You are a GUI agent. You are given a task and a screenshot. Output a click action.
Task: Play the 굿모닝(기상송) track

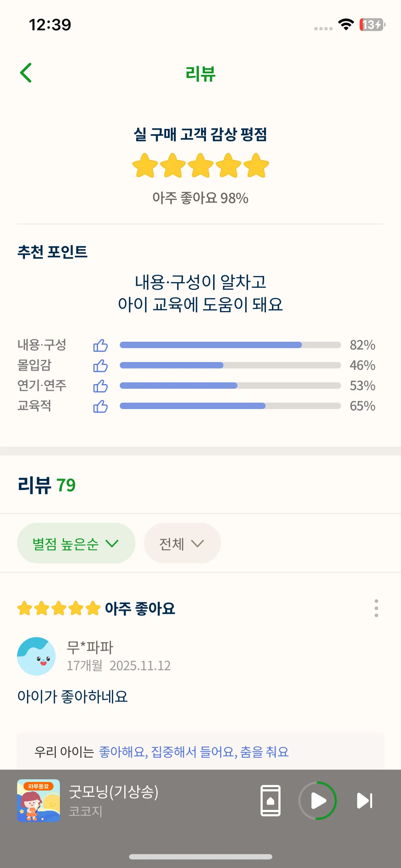click(318, 801)
